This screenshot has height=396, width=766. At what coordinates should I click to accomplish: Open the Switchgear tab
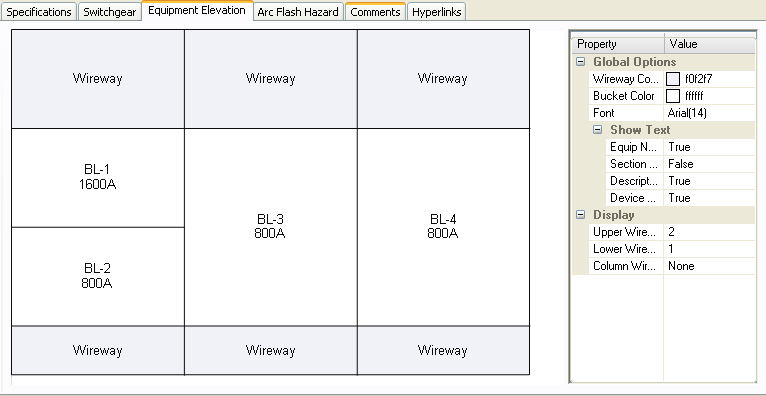click(x=109, y=12)
